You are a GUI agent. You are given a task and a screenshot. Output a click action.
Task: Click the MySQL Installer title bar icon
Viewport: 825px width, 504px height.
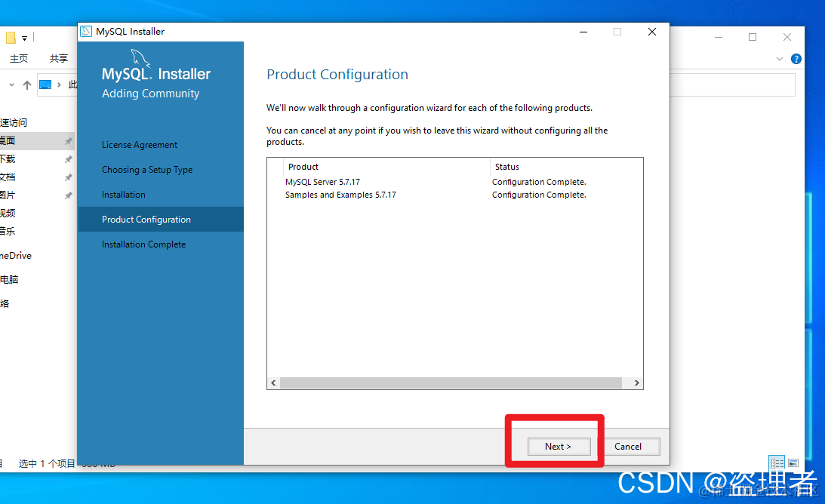click(86, 32)
